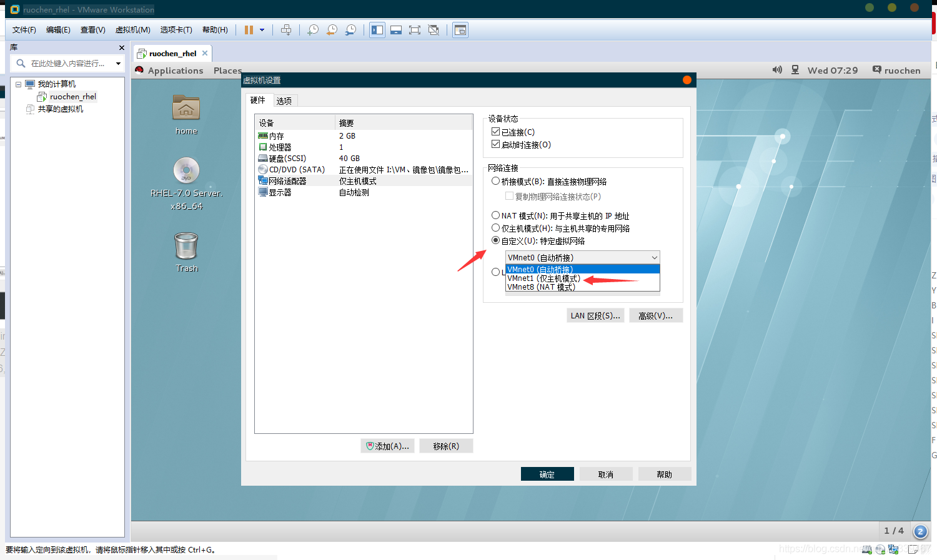Open the 编辑(E) menu
Image resolution: width=937 pixels, height=560 pixels.
pos(58,30)
